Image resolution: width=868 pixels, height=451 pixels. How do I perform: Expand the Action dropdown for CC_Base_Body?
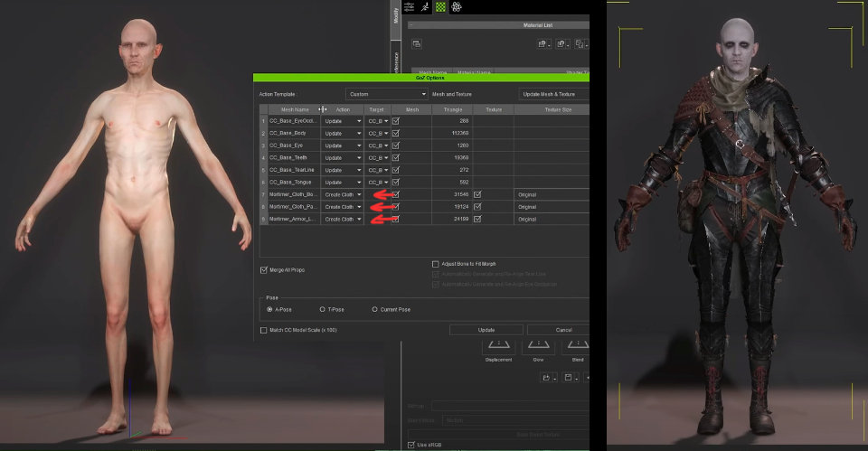[343, 133]
